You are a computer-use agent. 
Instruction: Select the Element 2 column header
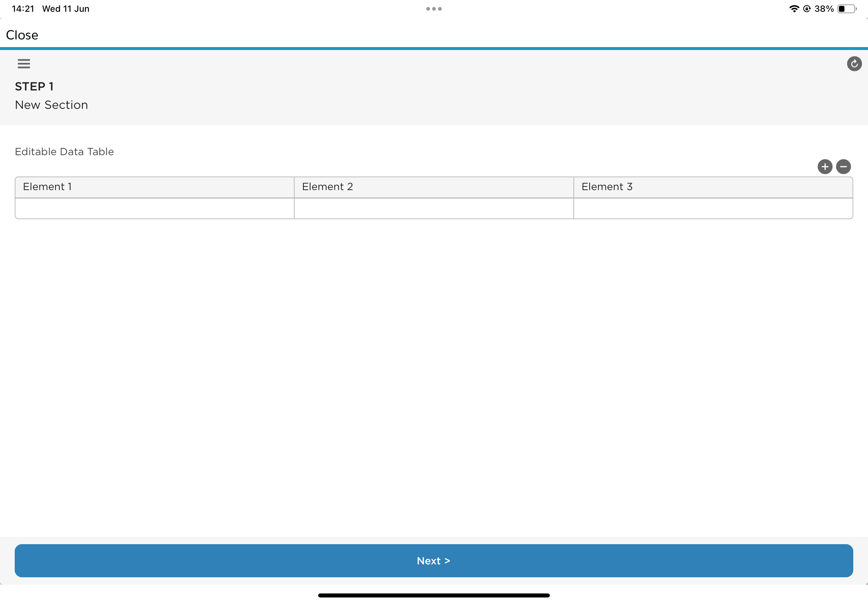click(x=434, y=187)
